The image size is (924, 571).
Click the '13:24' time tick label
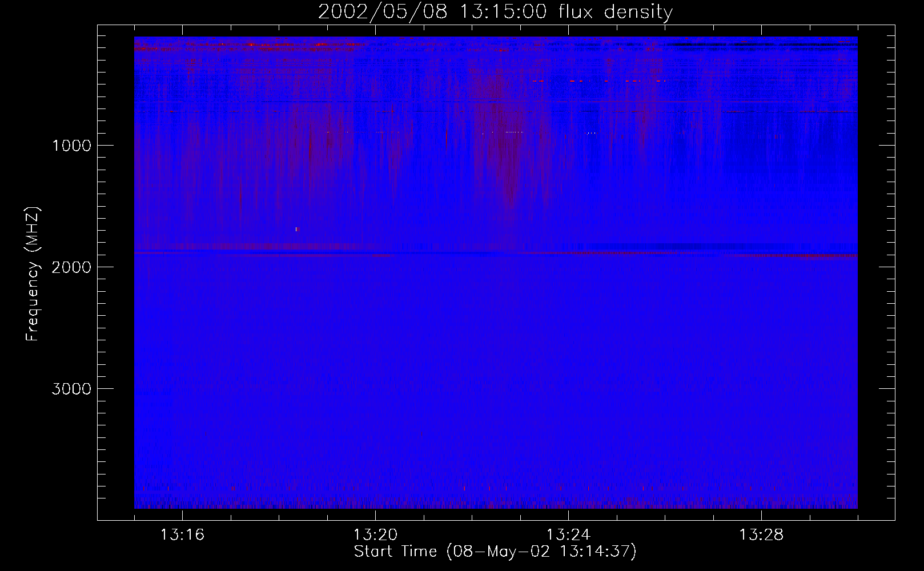click(568, 535)
